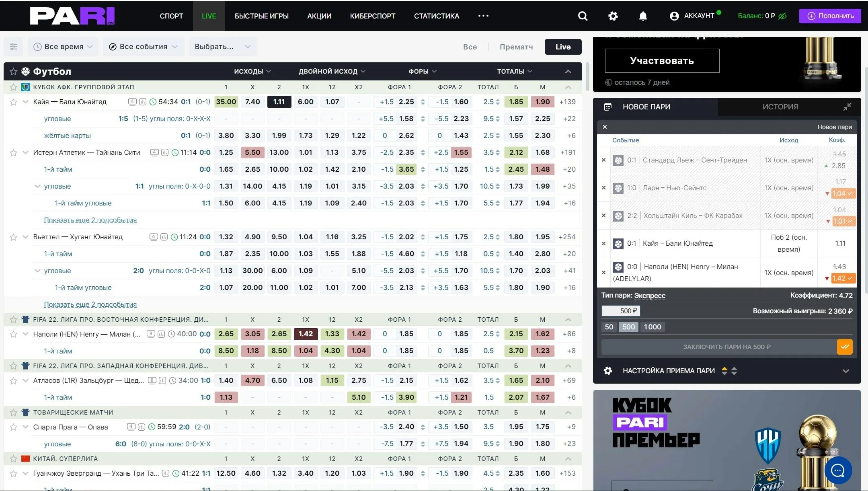Expand the ДВОЙНОЙ ИСХОД column dropdown
This screenshot has width=868, height=491.
(332, 72)
